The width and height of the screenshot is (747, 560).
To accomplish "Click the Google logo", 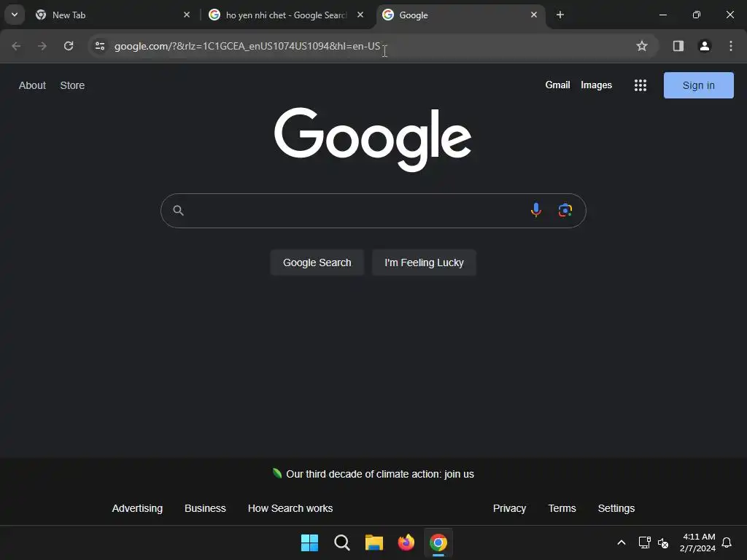I will (373, 139).
